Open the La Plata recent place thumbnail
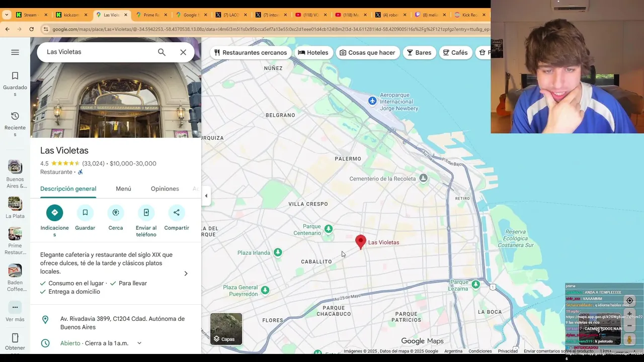Screen dimensions: 644x362 (15, 203)
